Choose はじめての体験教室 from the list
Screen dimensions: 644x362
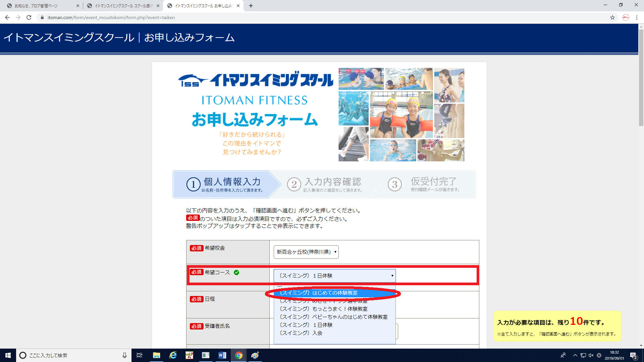335,293
